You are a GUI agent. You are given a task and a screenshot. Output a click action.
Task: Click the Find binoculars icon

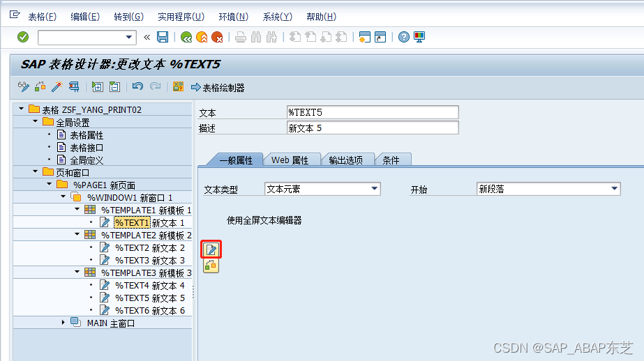pyautogui.click(x=256, y=38)
